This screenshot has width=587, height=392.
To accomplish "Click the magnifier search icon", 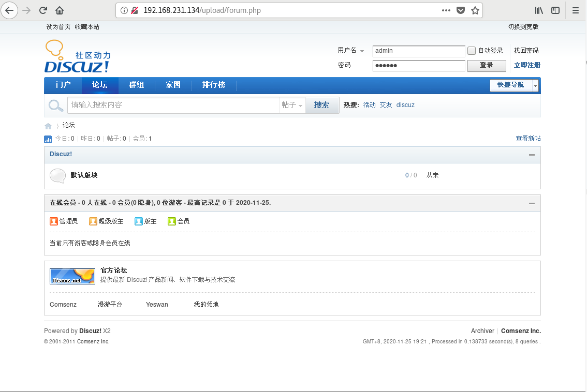I will coord(55,104).
